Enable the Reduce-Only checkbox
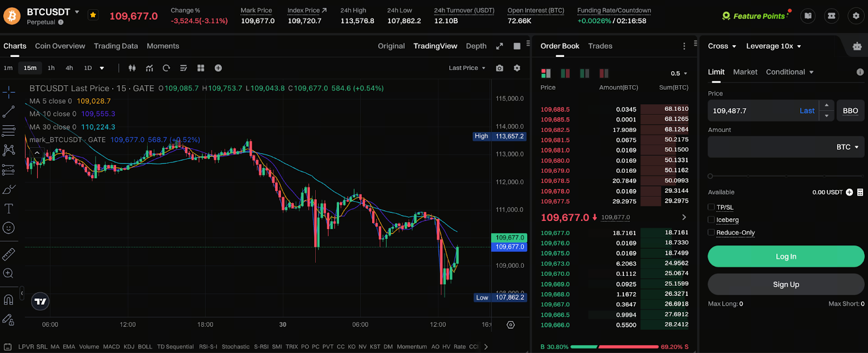The width and height of the screenshot is (868, 353). point(711,232)
